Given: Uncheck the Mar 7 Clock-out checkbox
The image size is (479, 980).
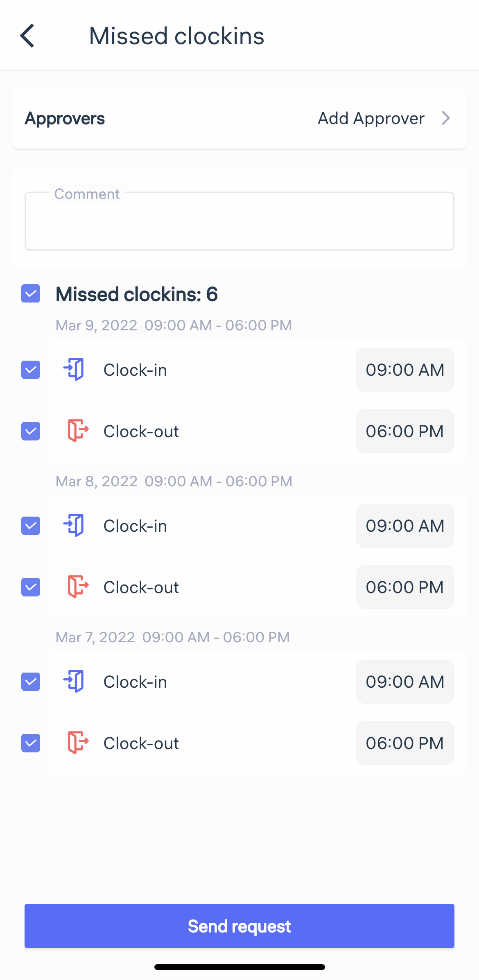Looking at the screenshot, I should click(x=30, y=743).
